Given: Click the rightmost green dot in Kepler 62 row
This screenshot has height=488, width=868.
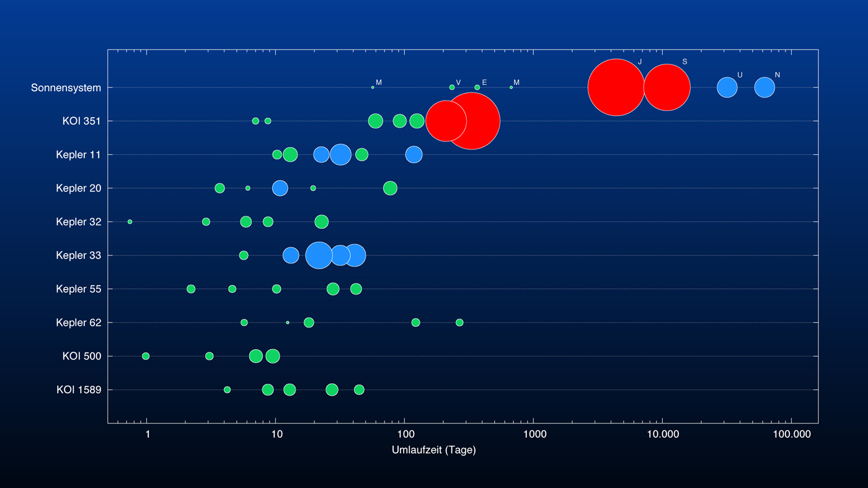Looking at the screenshot, I should click(459, 322).
